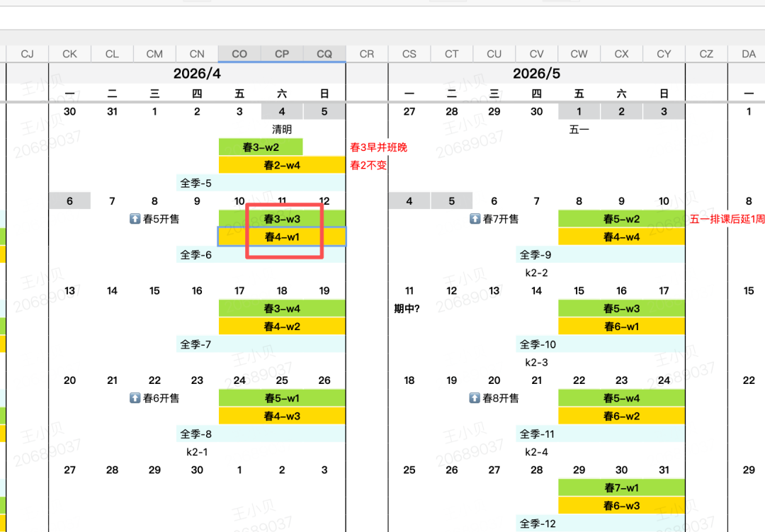Select the red note 春3早并班晚
The image size is (765, 532).
coord(378,147)
